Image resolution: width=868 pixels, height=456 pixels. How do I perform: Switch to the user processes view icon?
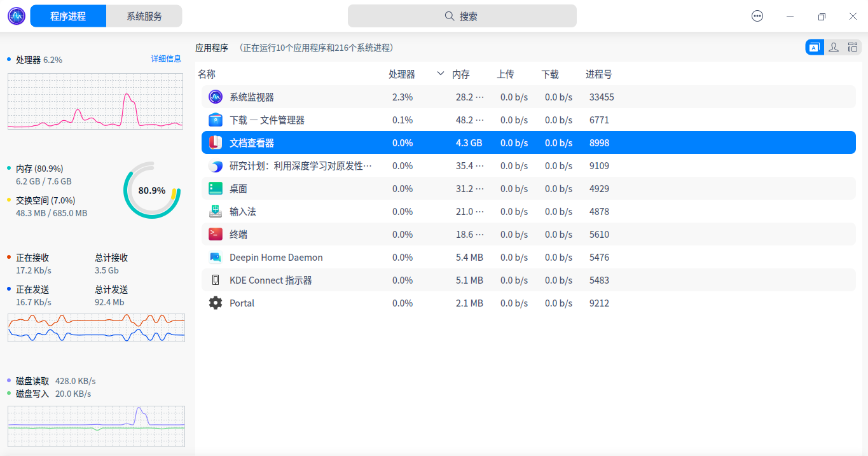[834, 46]
